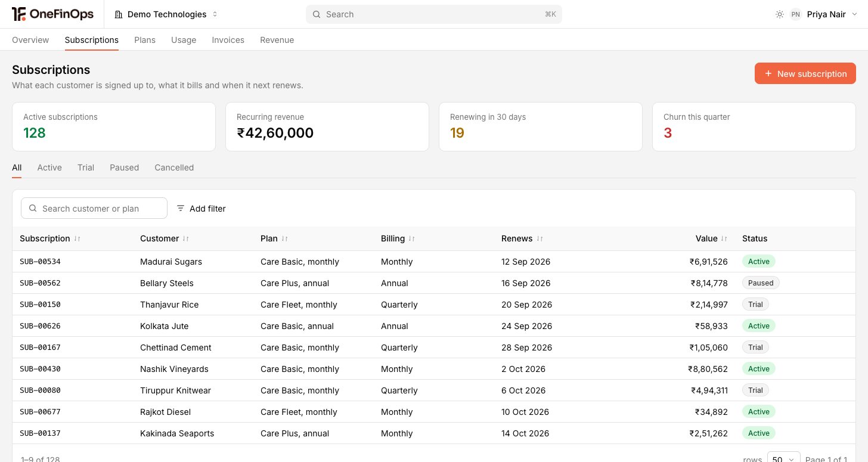
Task: Filter by the Paused status tab
Action: pos(124,168)
